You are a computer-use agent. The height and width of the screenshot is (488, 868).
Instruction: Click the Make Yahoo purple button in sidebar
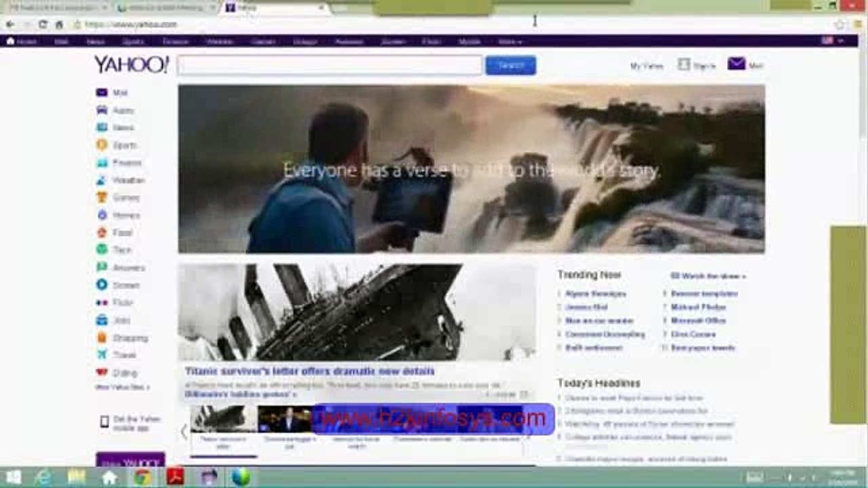(130, 460)
